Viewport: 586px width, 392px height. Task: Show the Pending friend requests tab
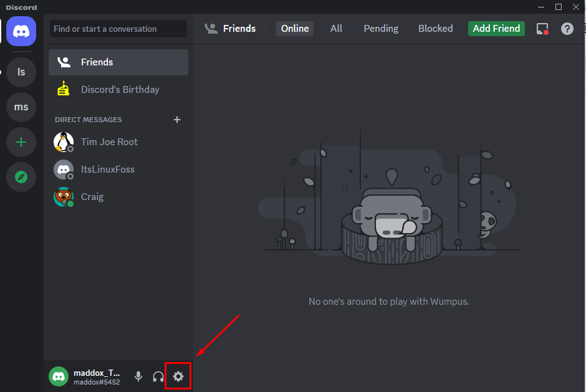click(x=381, y=29)
